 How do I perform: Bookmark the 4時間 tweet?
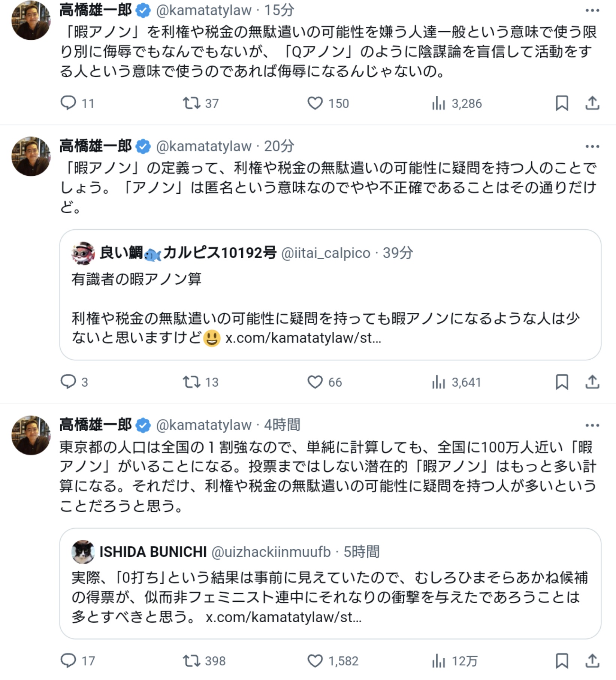[x=561, y=661]
